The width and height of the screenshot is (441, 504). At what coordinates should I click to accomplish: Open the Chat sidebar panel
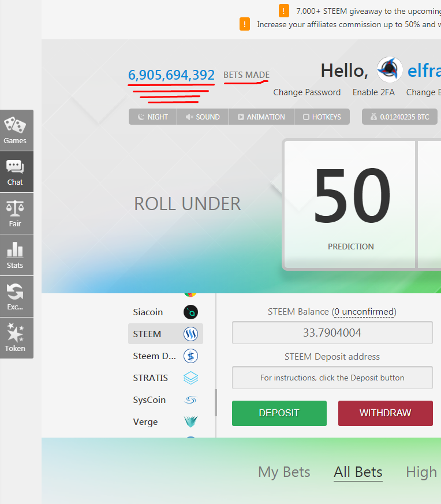[x=16, y=172]
